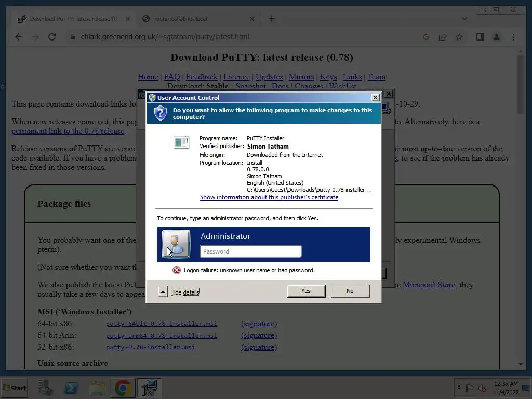Image resolution: width=532 pixels, height=399 pixels.
Task: Open signature for 32-bit x86 installer
Action: click(259, 348)
